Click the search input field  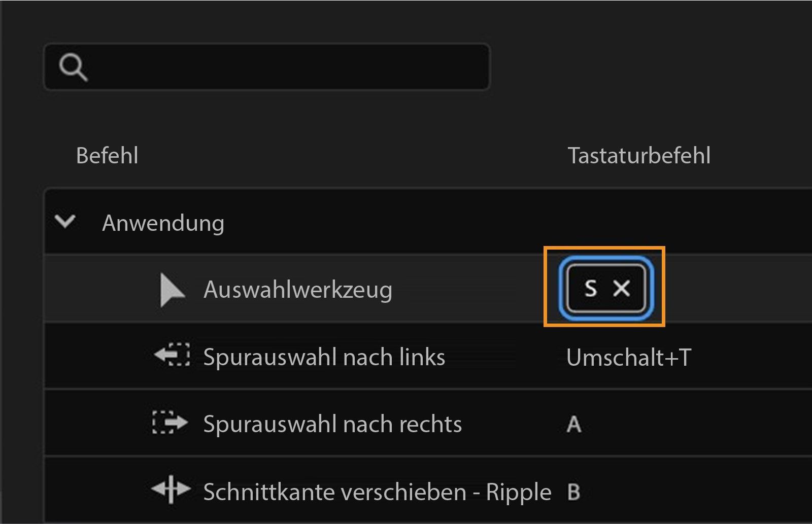pos(267,66)
